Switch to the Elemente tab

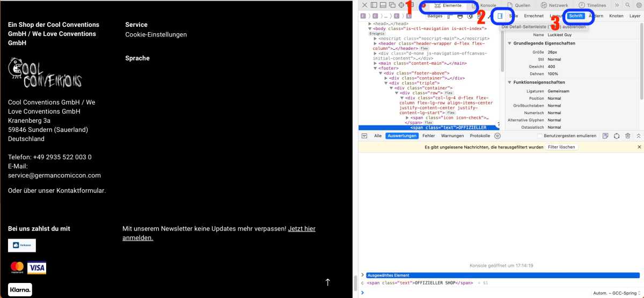coord(448,5)
